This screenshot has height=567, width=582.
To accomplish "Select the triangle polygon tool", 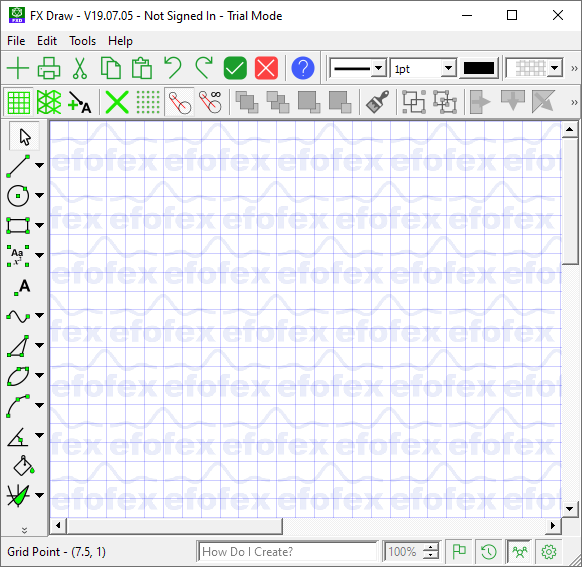I will point(18,346).
